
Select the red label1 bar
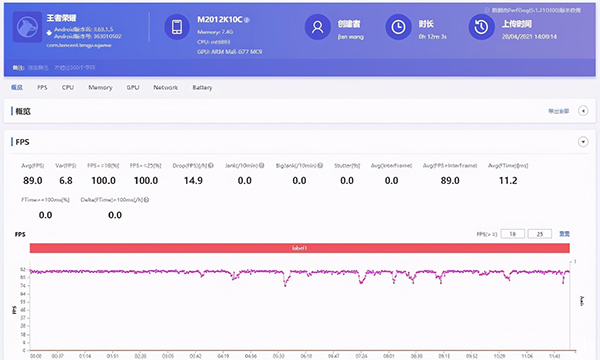(300, 248)
